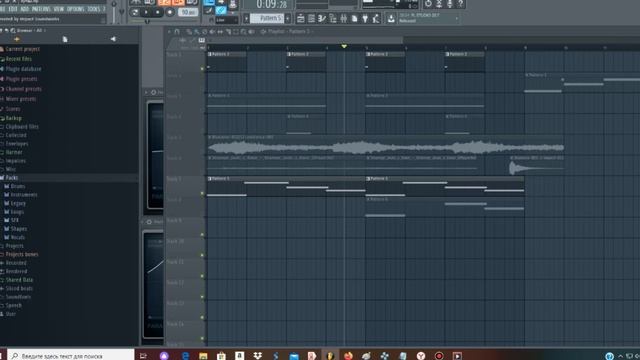Select the Select tool in playlist toolbar
Image resolution: width=640 pixels, height=360 pixels.
(x=236, y=31)
